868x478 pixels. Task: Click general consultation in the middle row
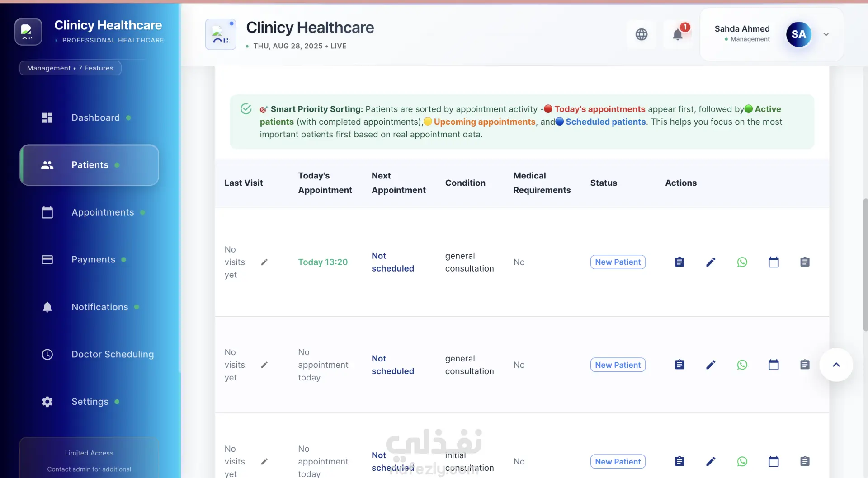[x=469, y=365]
